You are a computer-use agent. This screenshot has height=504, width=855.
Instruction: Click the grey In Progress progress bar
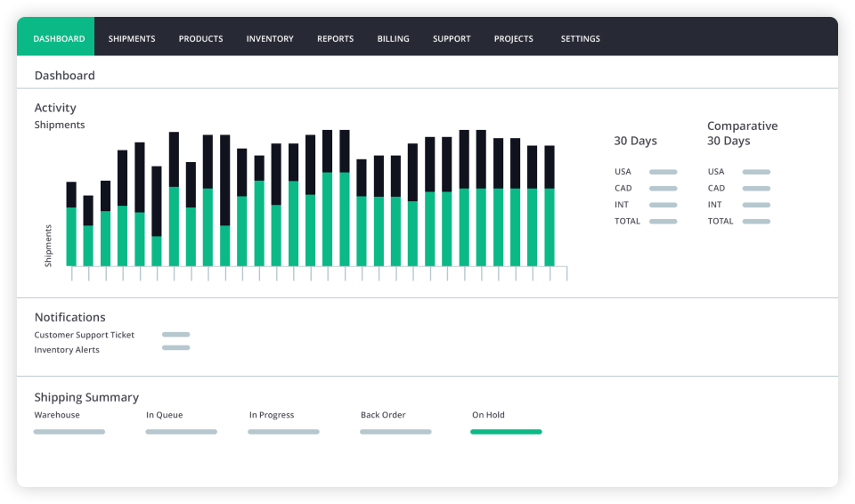coord(283,432)
